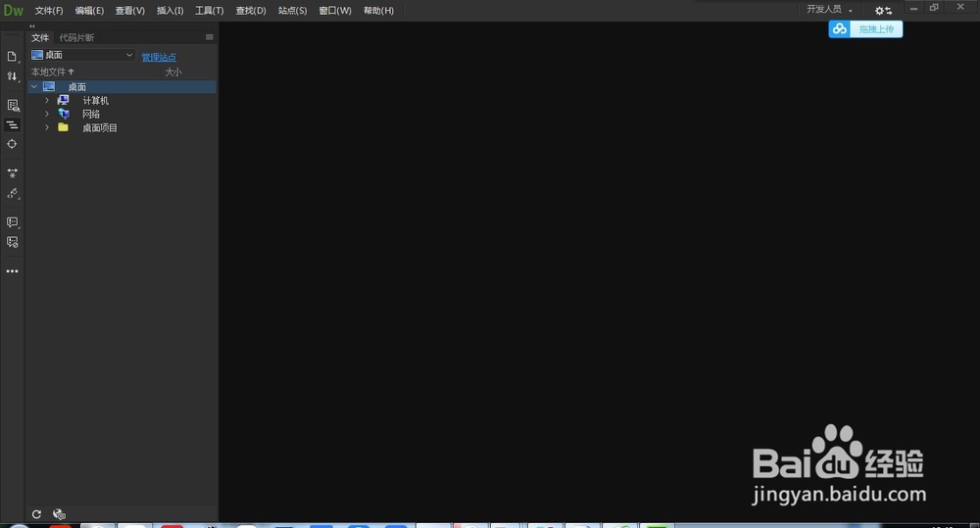Select the crosshair Inspect icon
Viewport: 980px width, 528px height.
[x=12, y=144]
